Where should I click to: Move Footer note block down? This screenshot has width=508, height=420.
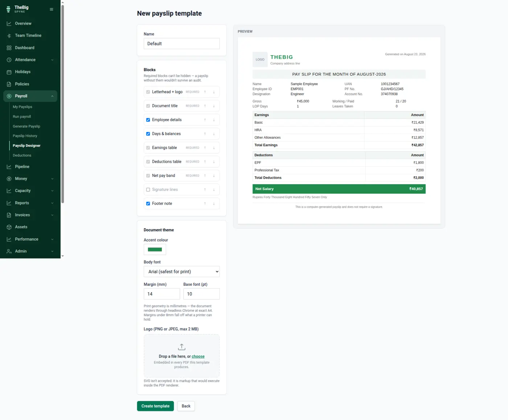click(x=214, y=203)
